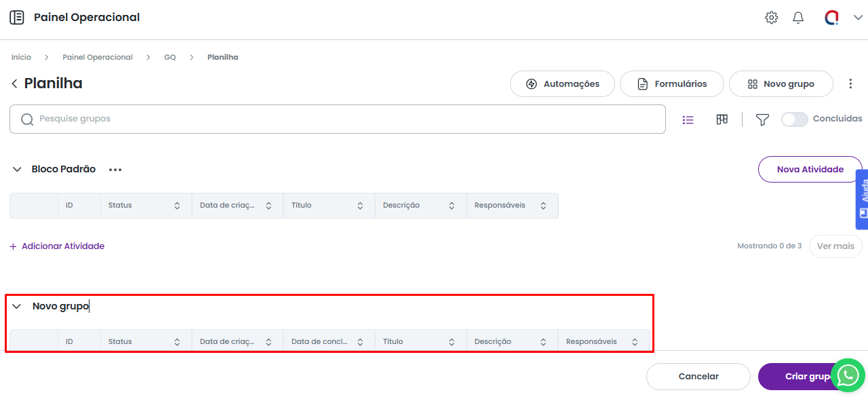Toggle the Concluídas switch
The width and height of the screenshot is (868, 399).
794,119
